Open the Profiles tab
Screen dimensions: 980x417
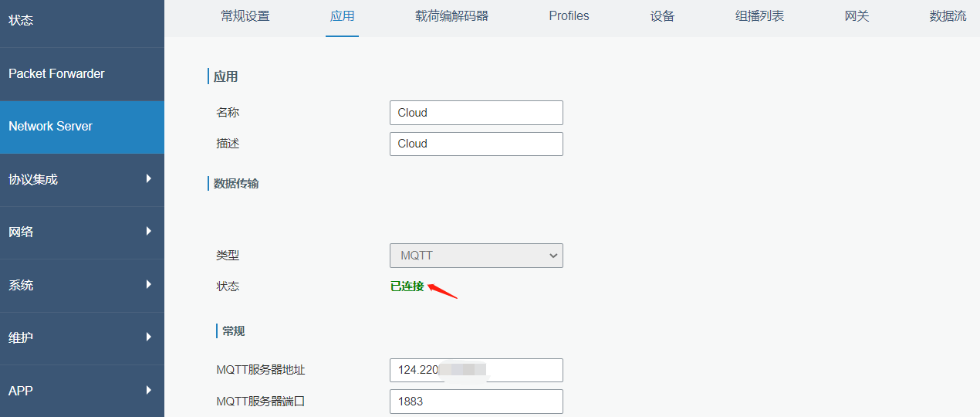569,16
